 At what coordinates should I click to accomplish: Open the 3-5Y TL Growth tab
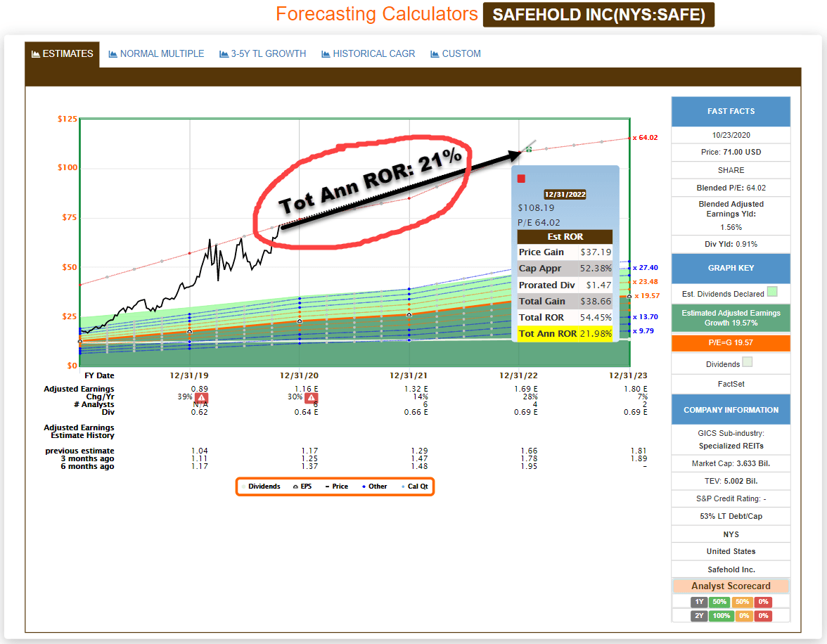263,54
